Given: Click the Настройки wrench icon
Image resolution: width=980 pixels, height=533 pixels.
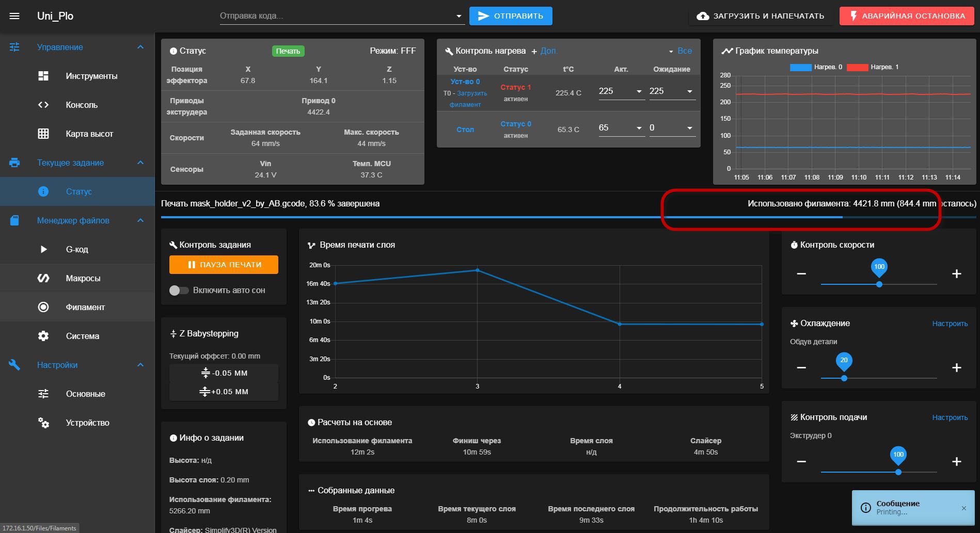Looking at the screenshot, I should pyautogui.click(x=14, y=365).
